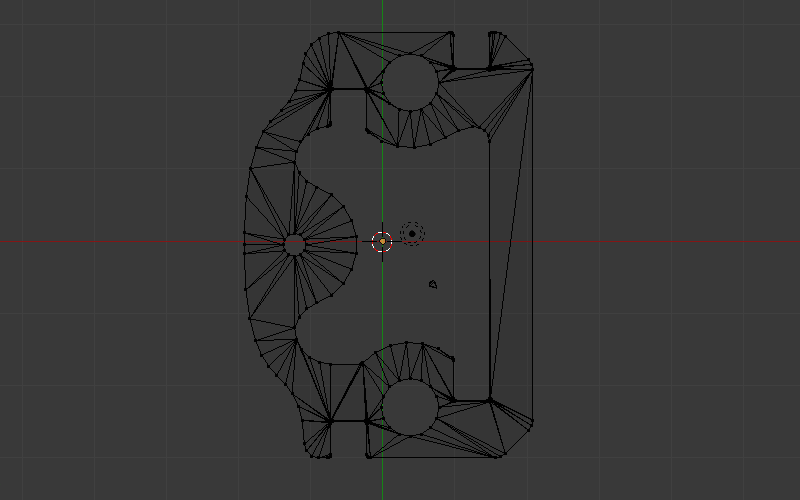The image size is (800, 500).
Task: Click inside the bottom circular hole
Action: 410,406
